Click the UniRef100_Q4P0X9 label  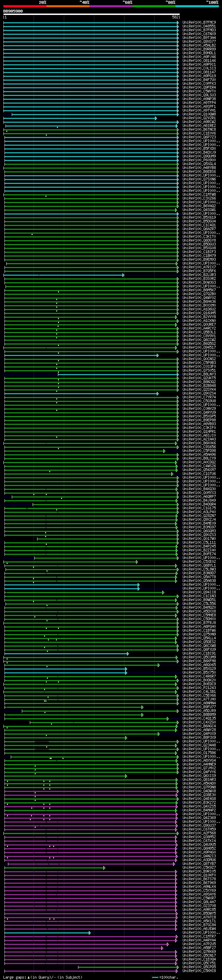[x=199, y=734]
